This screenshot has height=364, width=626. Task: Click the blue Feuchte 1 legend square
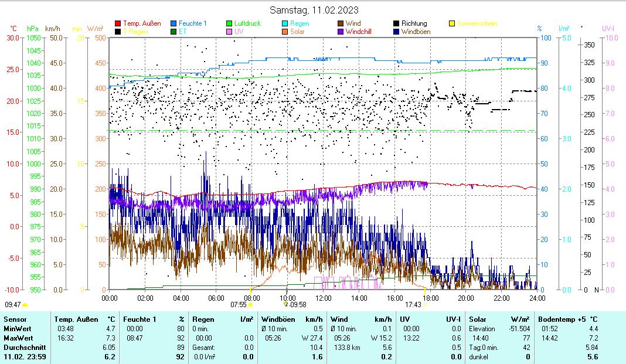point(173,24)
